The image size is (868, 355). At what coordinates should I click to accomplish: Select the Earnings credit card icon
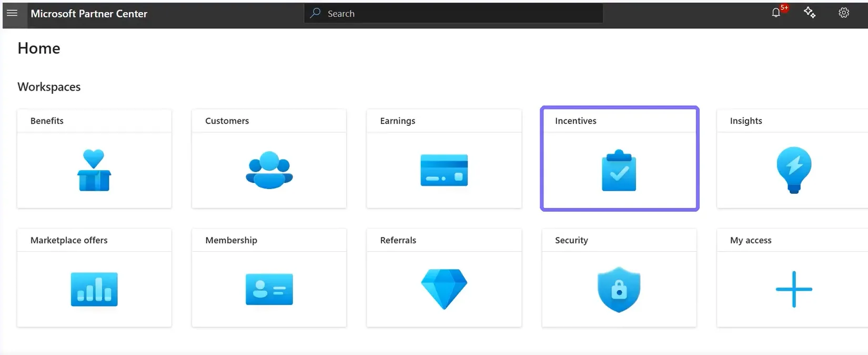(x=444, y=170)
